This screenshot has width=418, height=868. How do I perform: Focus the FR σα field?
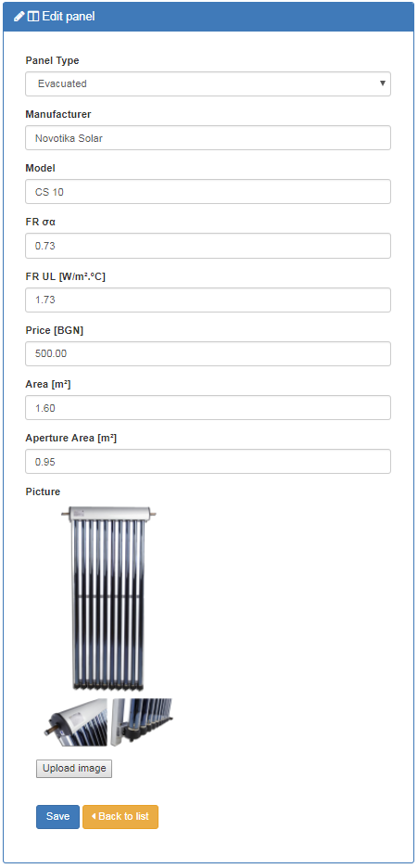208,246
